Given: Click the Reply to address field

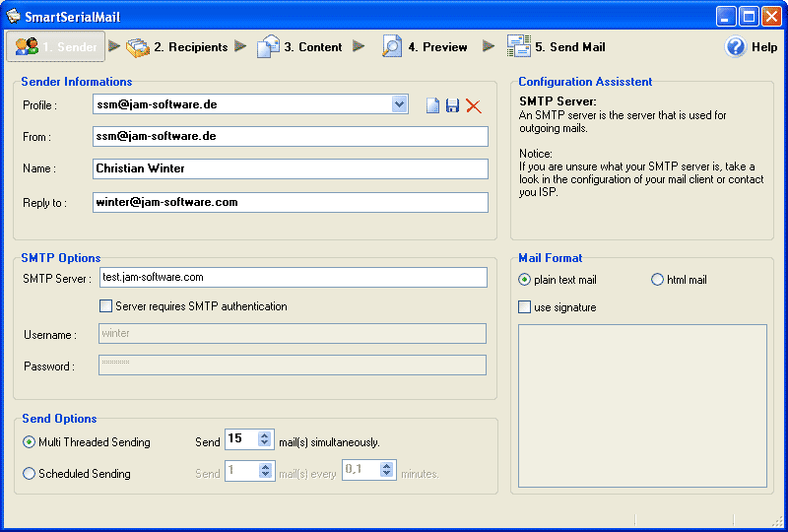Looking at the screenshot, I should tap(291, 202).
